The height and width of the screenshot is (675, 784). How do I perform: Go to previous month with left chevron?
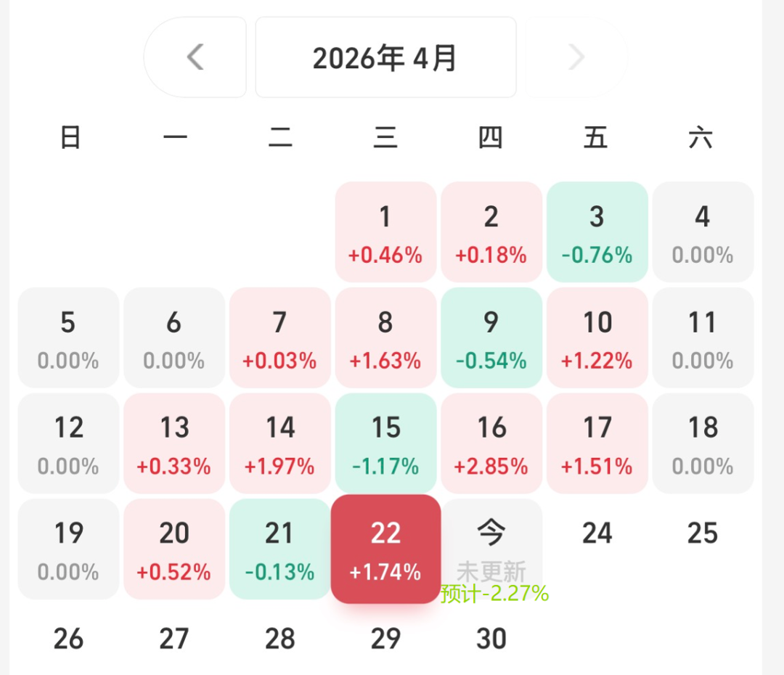tap(195, 57)
